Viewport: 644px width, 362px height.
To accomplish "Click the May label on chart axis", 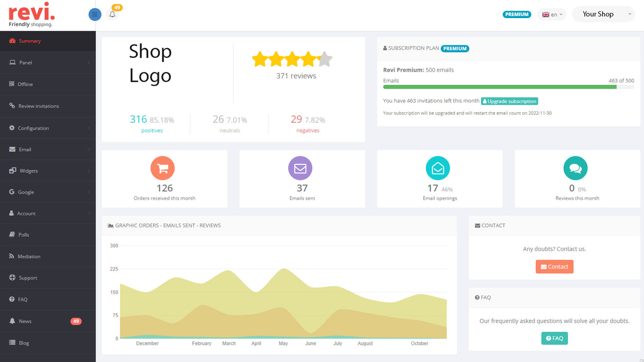I will (283, 343).
